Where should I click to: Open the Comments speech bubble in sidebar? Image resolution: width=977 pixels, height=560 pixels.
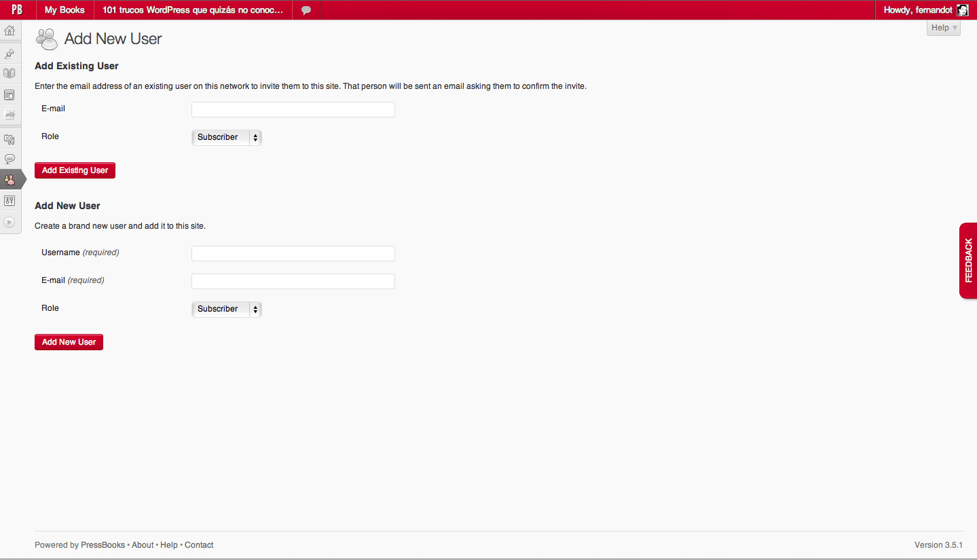coord(10,160)
